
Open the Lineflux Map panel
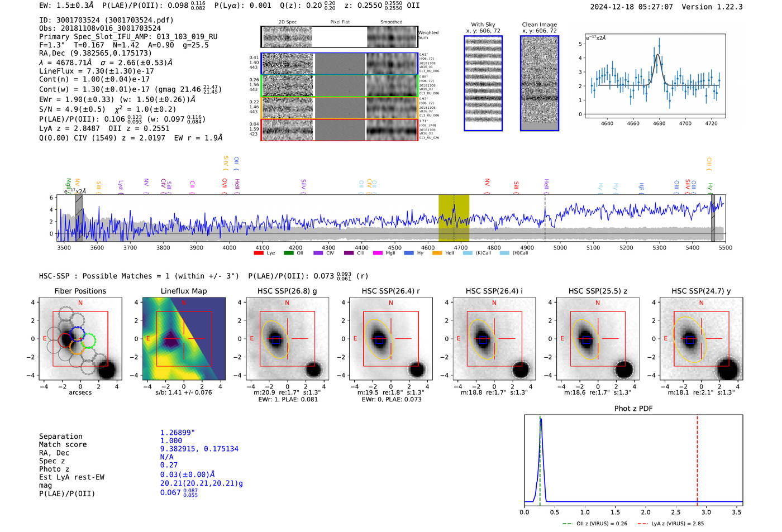coord(184,338)
